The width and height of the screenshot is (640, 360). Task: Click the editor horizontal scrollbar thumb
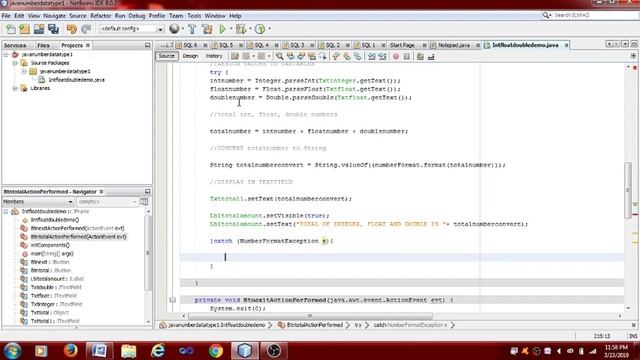pyautogui.click(x=310, y=316)
